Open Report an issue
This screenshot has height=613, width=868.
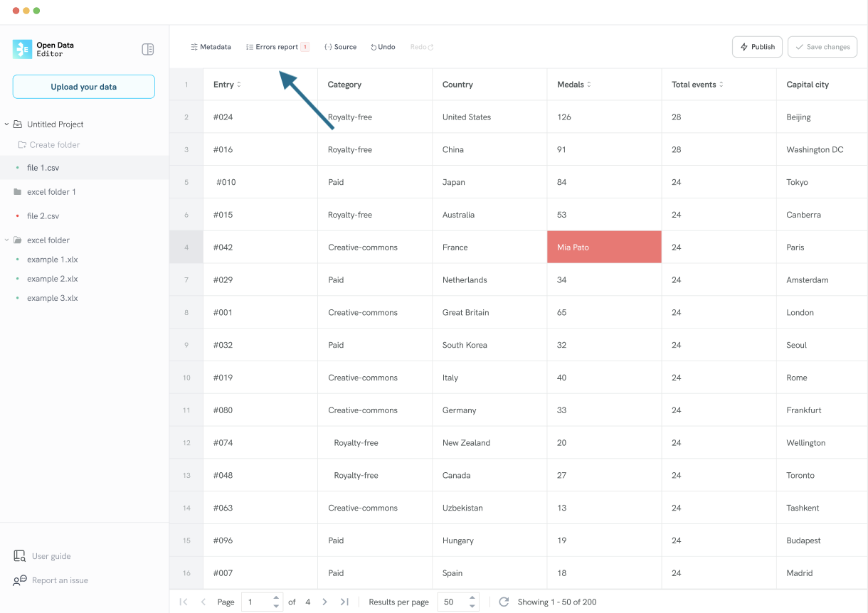(60, 580)
